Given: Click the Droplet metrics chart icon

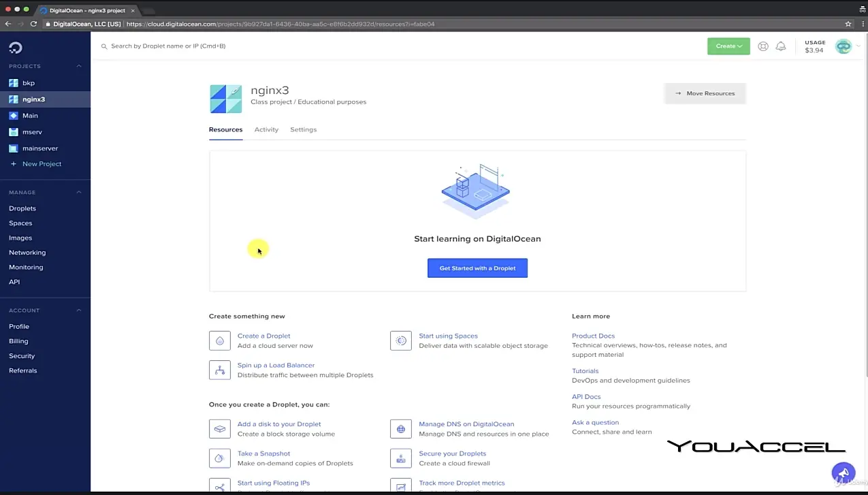Looking at the screenshot, I should pyautogui.click(x=401, y=486).
